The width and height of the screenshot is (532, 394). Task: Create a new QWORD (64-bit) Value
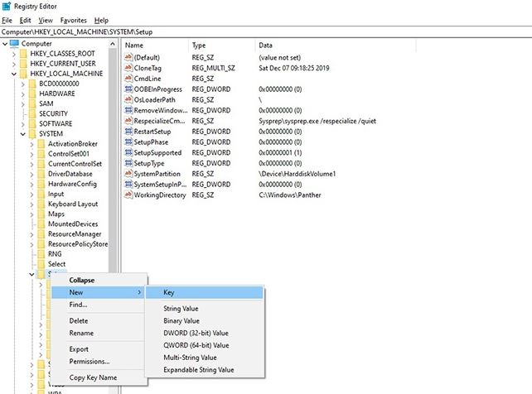[204, 345]
